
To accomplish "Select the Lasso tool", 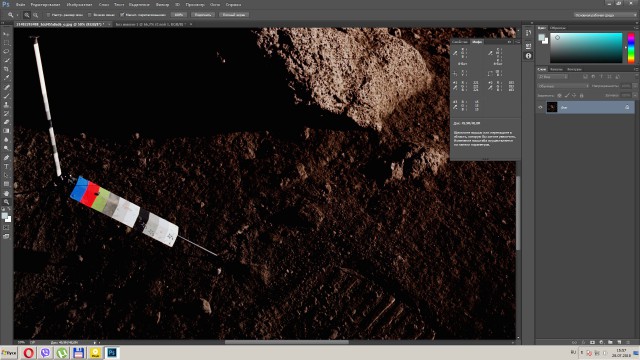I will [x=6, y=51].
